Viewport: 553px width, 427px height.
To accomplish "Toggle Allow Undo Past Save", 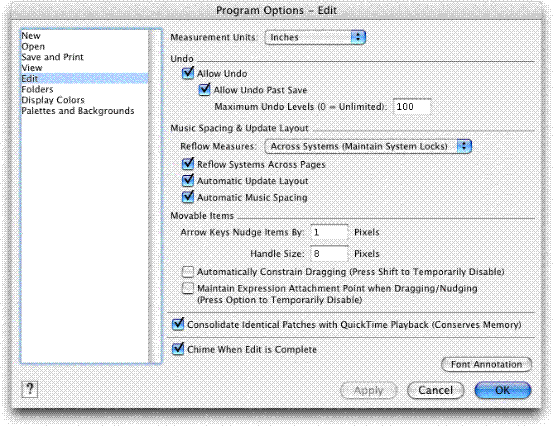I will click(205, 90).
